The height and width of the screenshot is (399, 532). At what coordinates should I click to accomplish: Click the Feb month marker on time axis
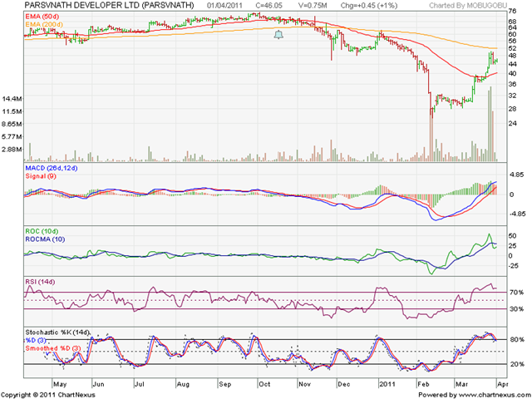click(x=424, y=384)
